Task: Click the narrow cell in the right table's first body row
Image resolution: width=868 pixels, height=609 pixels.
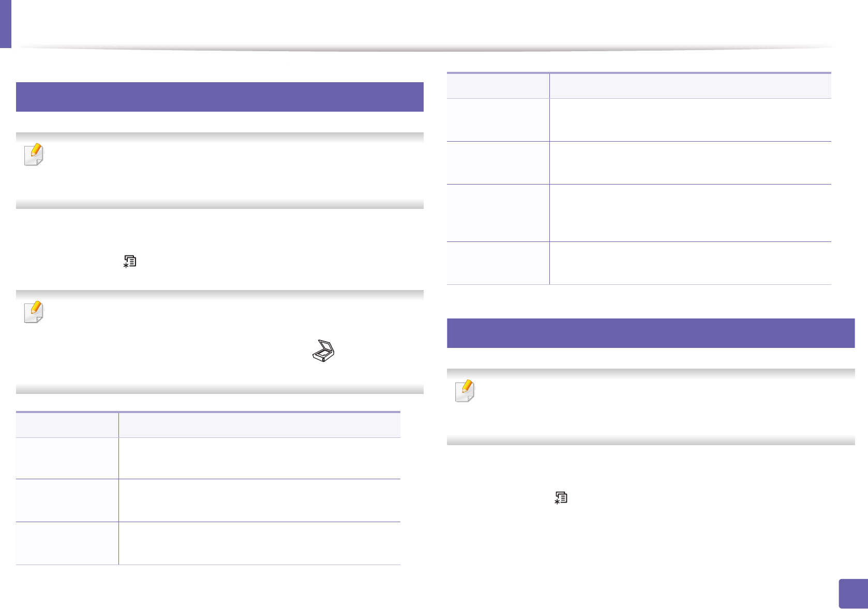Action: click(x=498, y=120)
